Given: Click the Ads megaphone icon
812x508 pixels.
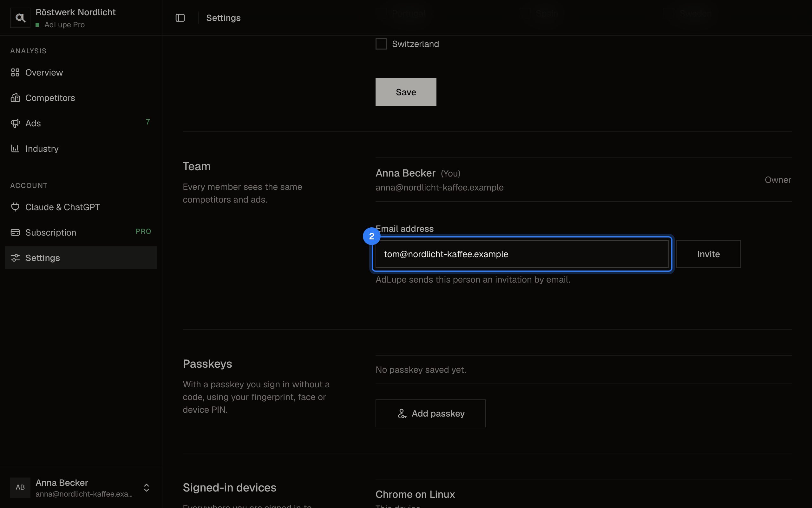Looking at the screenshot, I should (15, 123).
